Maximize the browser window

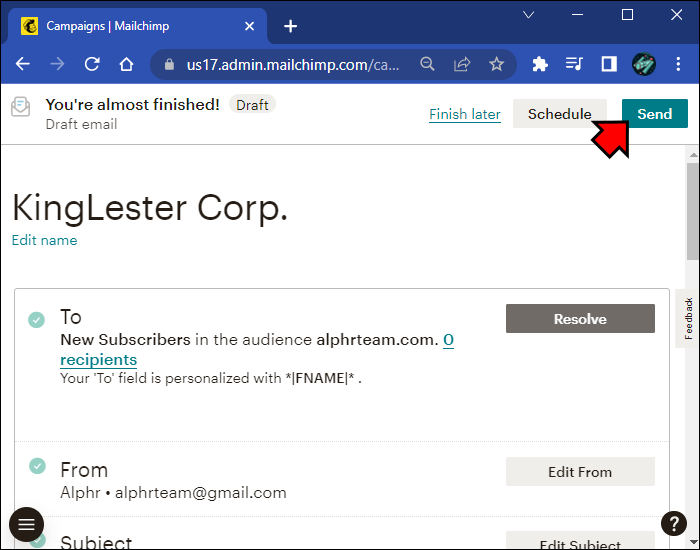(x=627, y=15)
